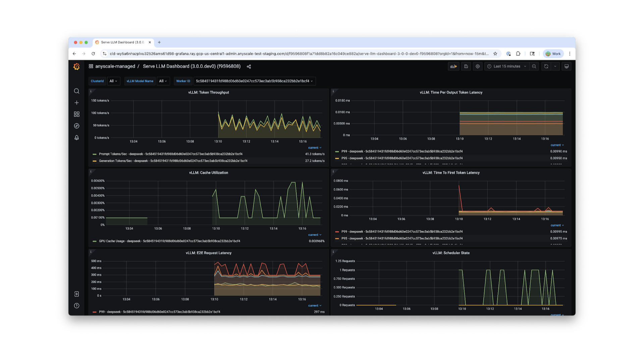
Task: Open the Time Per Output Token panel info icon
Action: [x=333, y=91]
